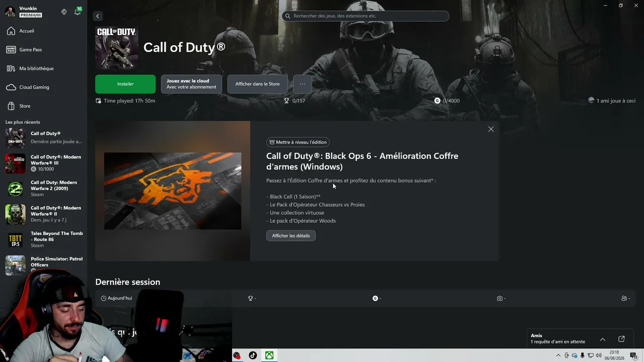This screenshot has height=362, width=644.
Task: Open the Black Ops 6 tiger artwork
Action: point(173,191)
